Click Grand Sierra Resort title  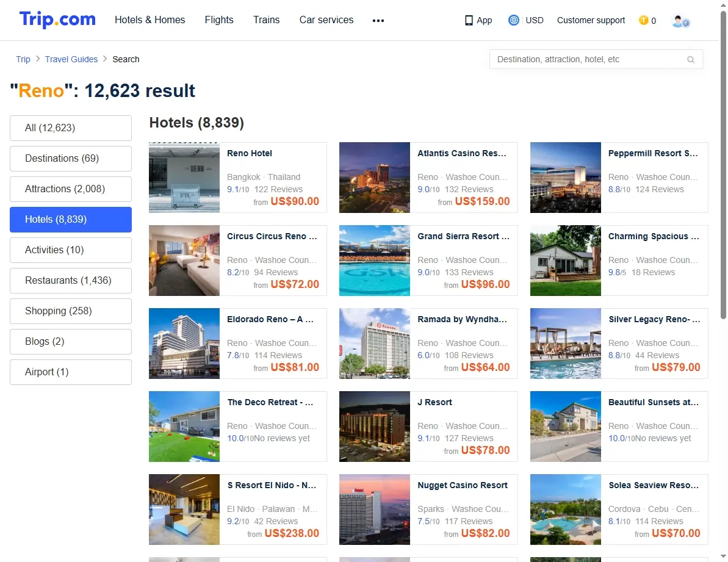pos(463,236)
